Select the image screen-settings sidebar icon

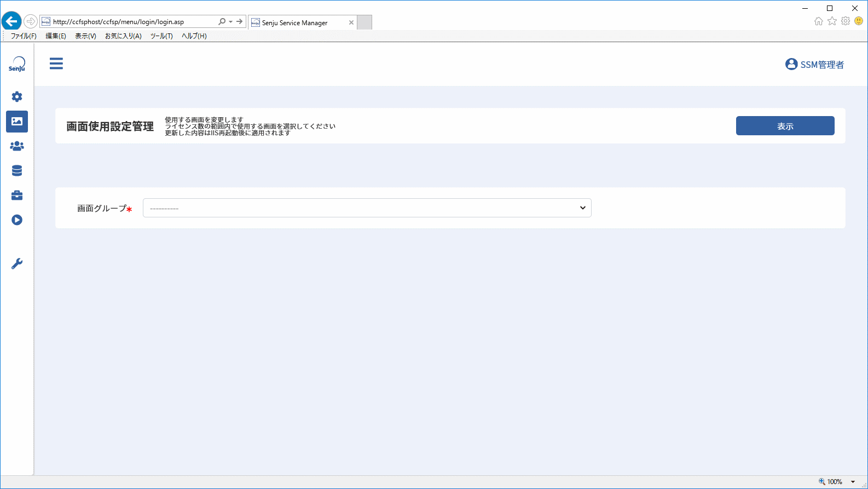click(17, 122)
